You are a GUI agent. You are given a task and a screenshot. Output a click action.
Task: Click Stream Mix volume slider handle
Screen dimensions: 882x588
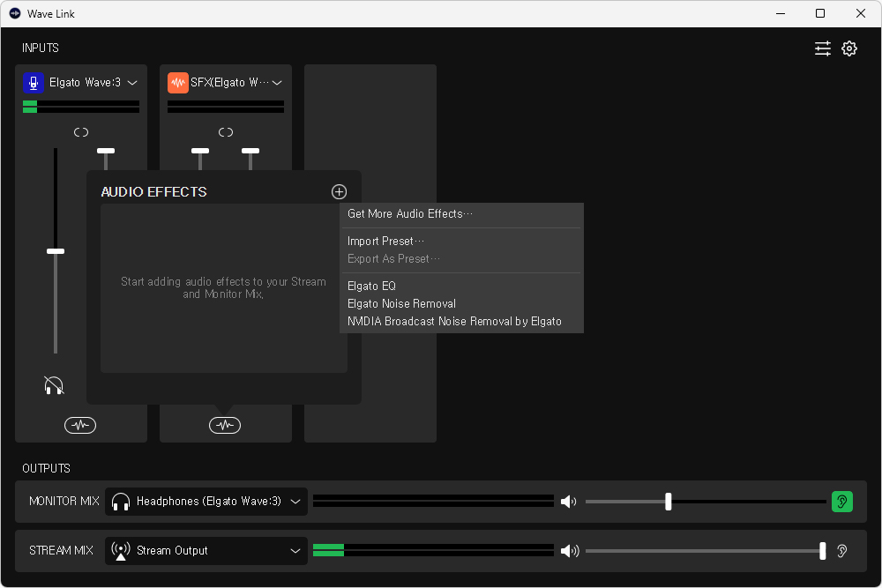(x=822, y=551)
